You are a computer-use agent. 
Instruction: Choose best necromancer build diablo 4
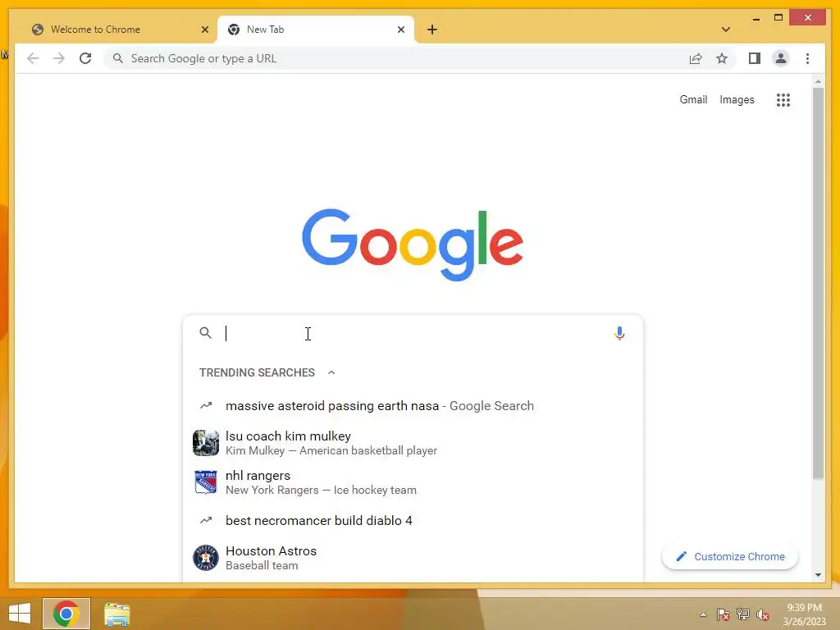coord(413,521)
